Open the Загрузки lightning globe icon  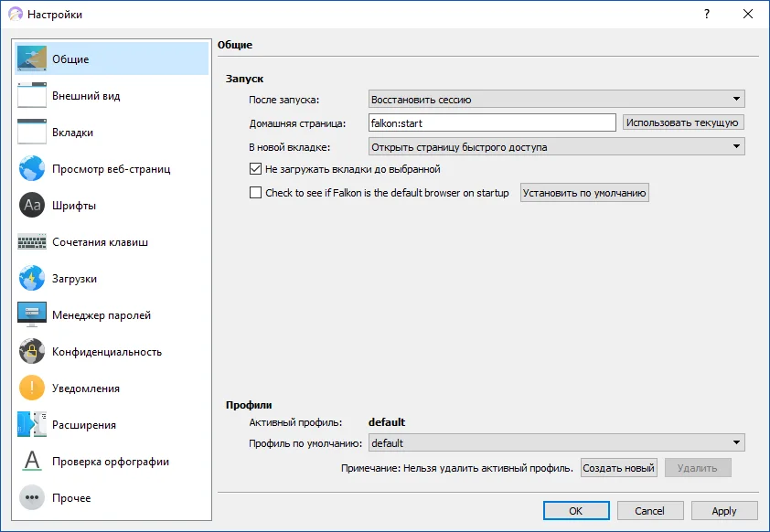(x=32, y=278)
